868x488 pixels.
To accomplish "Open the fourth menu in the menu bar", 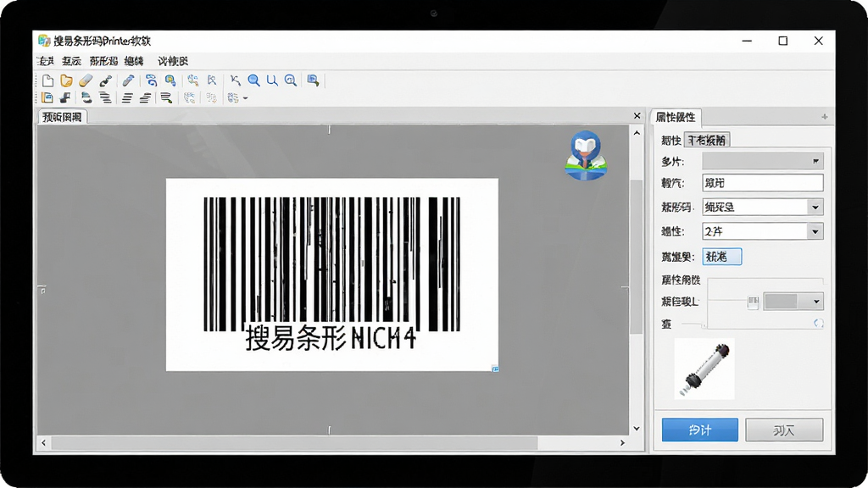I will click(134, 61).
